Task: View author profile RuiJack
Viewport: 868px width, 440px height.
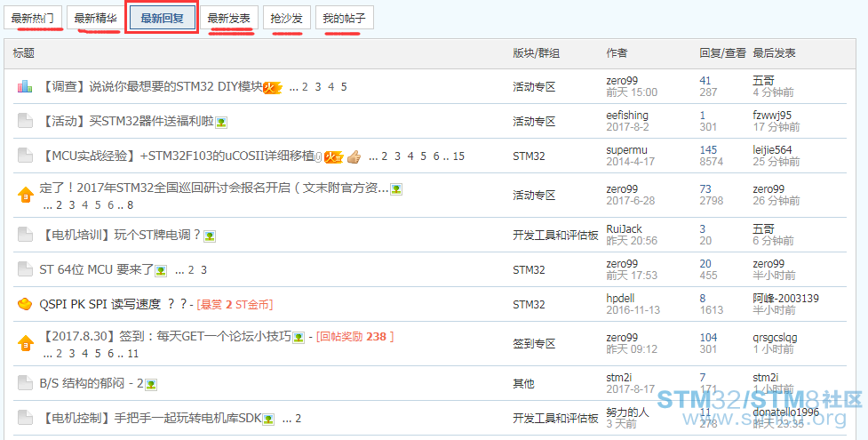Action: [x=624, y=228]
